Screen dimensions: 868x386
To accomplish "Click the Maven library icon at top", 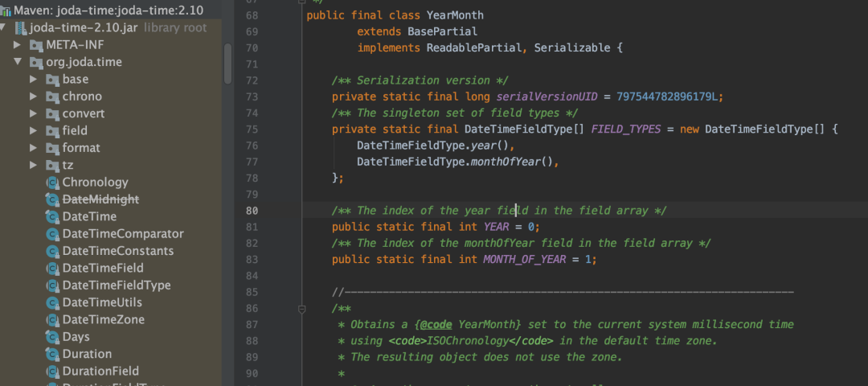I will pos(6,10).
